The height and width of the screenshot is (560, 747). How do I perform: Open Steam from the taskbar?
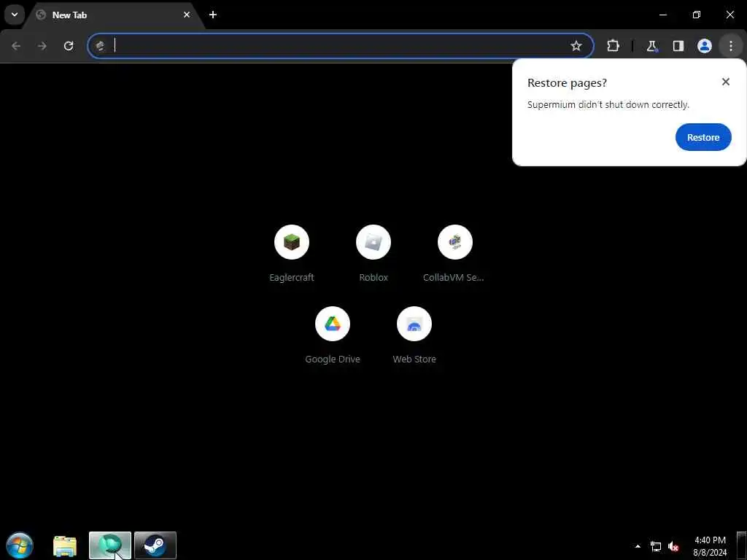pos(155,545)
